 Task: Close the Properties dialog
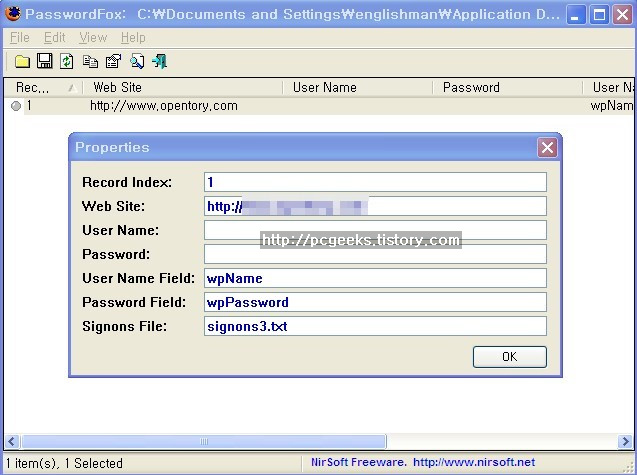547,147
